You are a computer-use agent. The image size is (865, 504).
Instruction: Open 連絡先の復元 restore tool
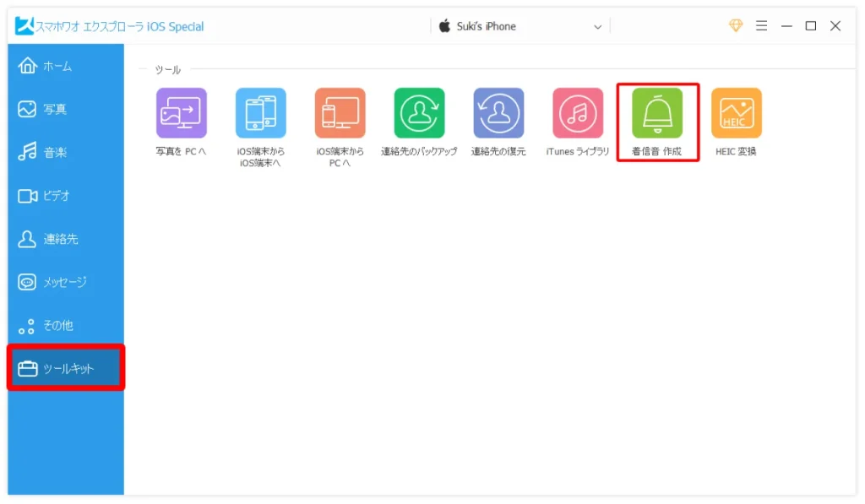pos(498,113)
